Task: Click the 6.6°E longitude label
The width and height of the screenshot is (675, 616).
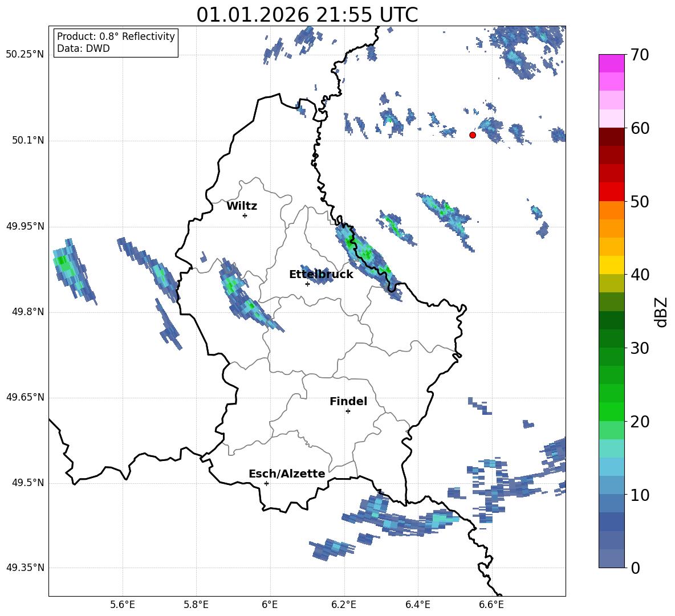Action: pyautogui.click(x=491, y=605)
